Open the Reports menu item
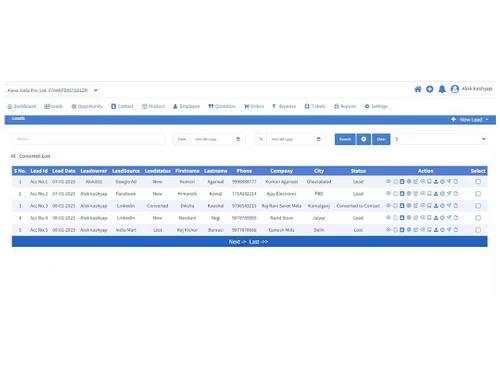The width and height of the screenshot is (500, 375). (345, 106)
